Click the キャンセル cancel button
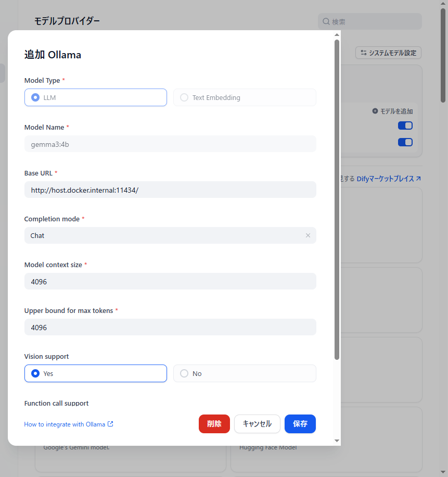448x477 pixels. click(257, 424)
